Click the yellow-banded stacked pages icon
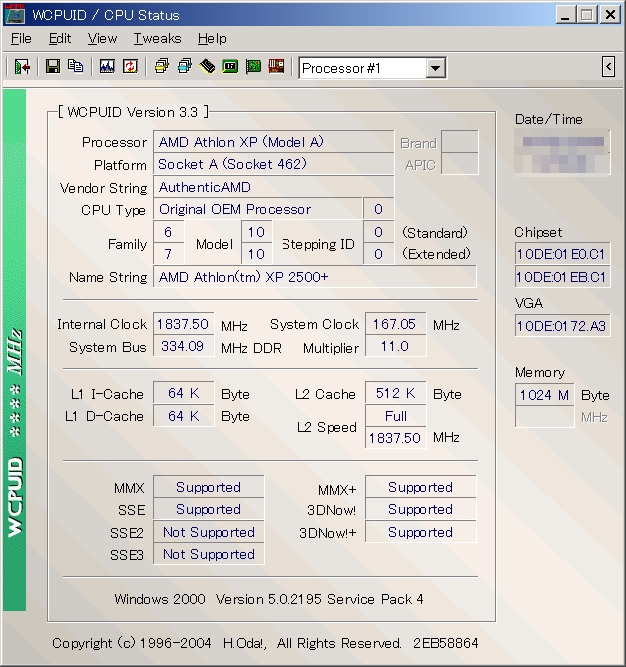 162,67
